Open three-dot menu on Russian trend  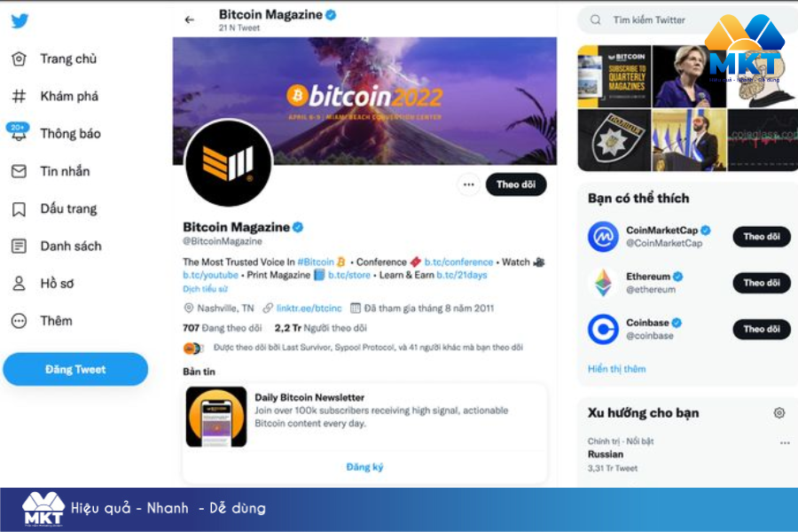(785, 443)
